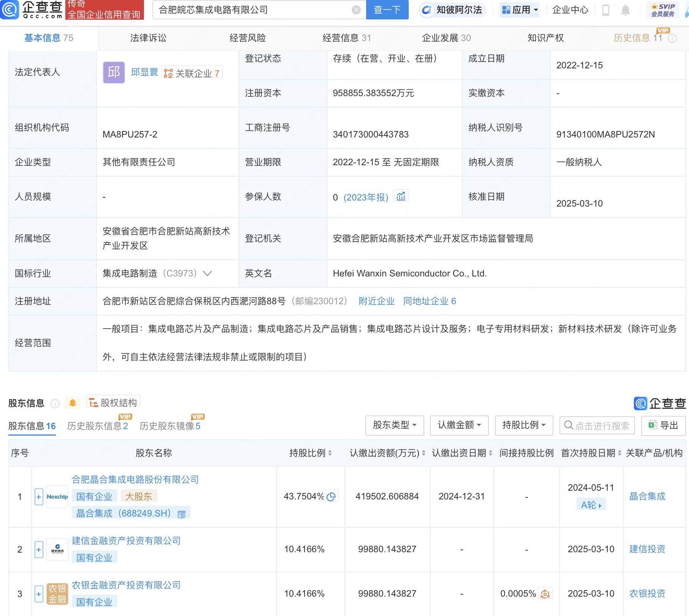689x616 pixels.
Task: Open 建信金融资产投资有限公司 link
Action: tap(126, 540)
